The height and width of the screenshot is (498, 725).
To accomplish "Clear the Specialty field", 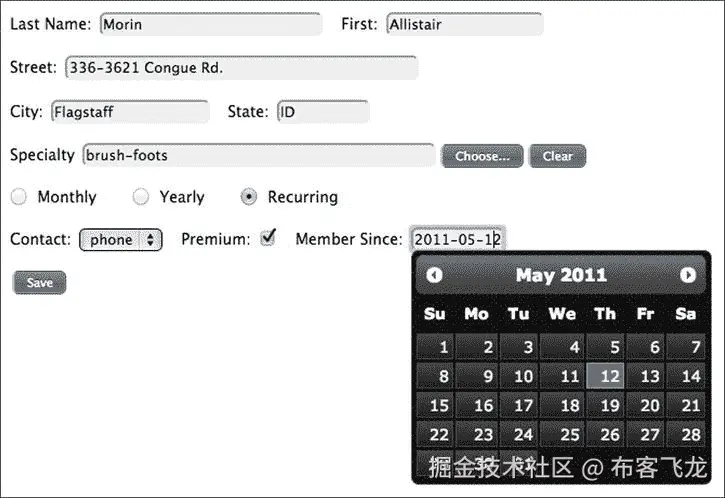I will click(x=558, y=156).
